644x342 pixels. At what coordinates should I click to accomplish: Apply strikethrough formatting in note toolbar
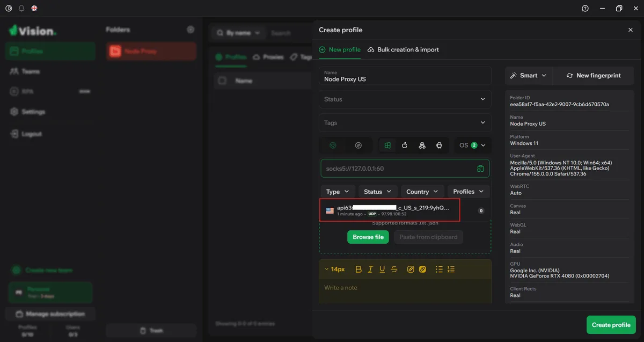(394, 269)
